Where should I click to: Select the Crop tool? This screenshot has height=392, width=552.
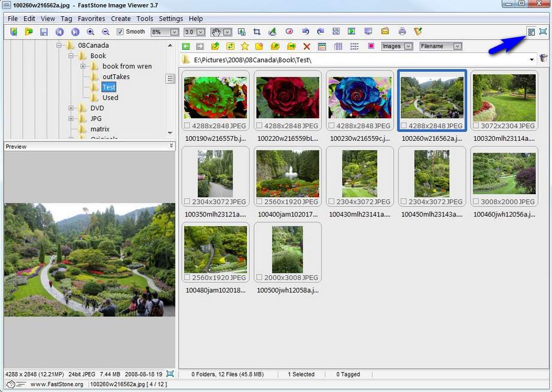257,32
